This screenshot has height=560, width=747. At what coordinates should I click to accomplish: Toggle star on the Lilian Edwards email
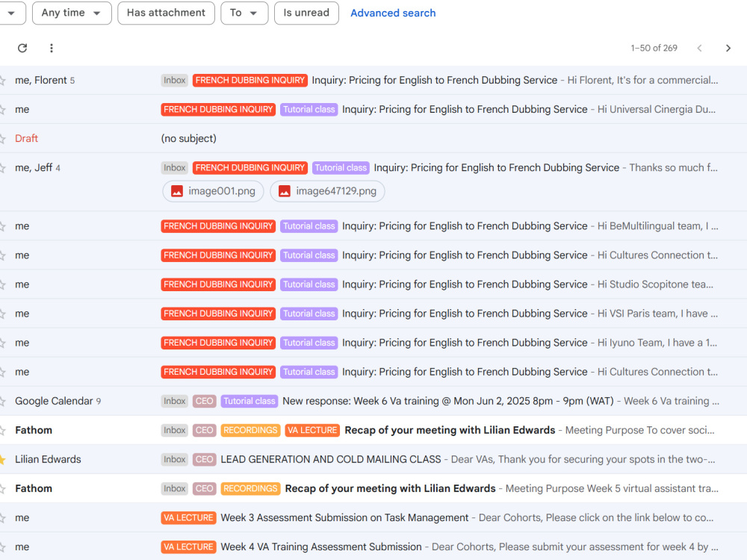point(2,459)
